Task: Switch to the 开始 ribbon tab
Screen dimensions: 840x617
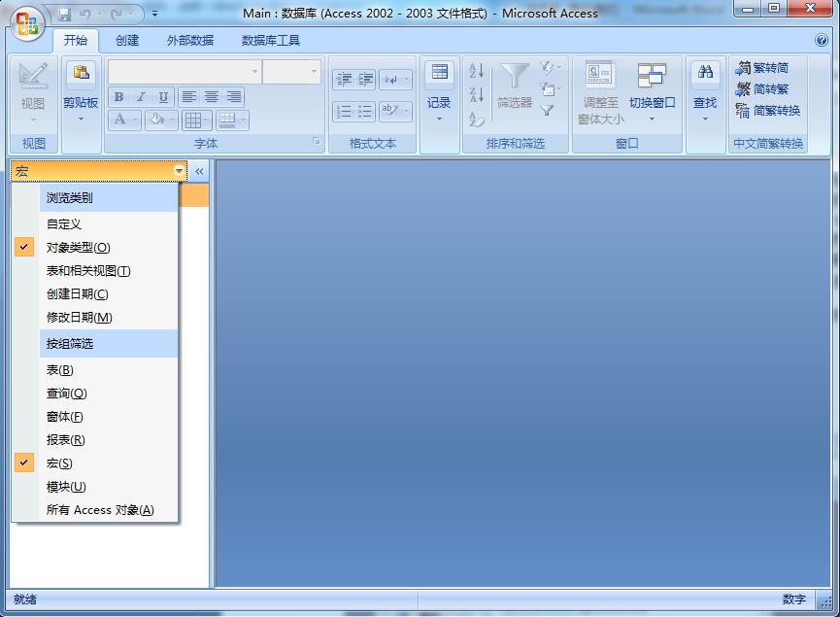Action: (x=76, y=40)
